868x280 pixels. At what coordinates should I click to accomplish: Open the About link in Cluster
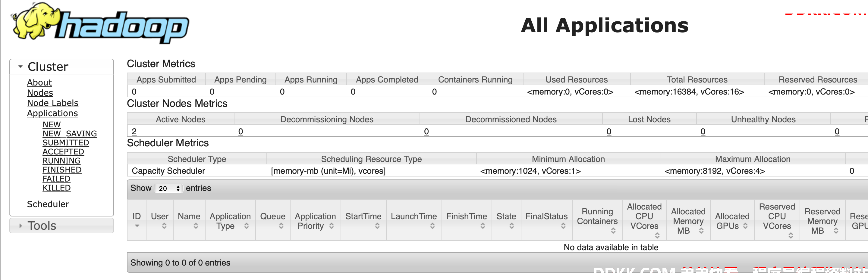pos(39,82)
